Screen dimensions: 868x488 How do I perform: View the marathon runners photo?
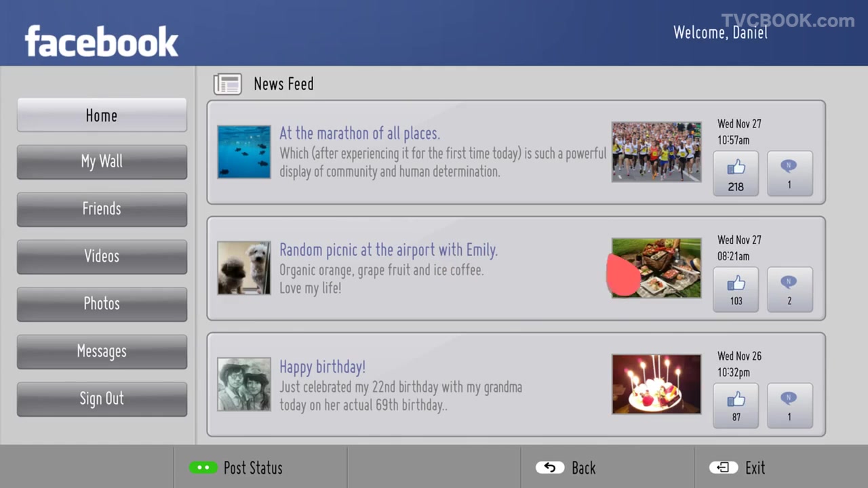coord(656,152)
